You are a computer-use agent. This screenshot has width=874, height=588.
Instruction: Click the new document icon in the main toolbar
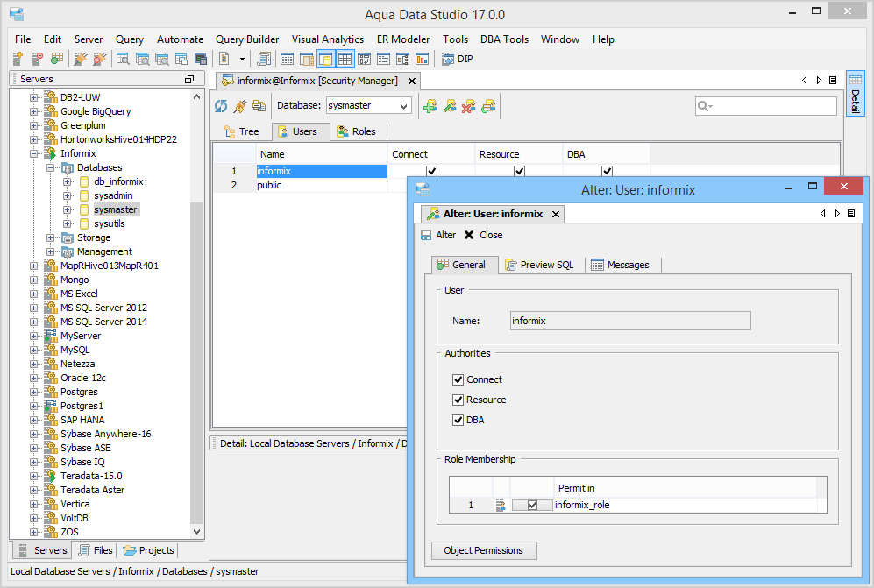[x=224, y=59]
